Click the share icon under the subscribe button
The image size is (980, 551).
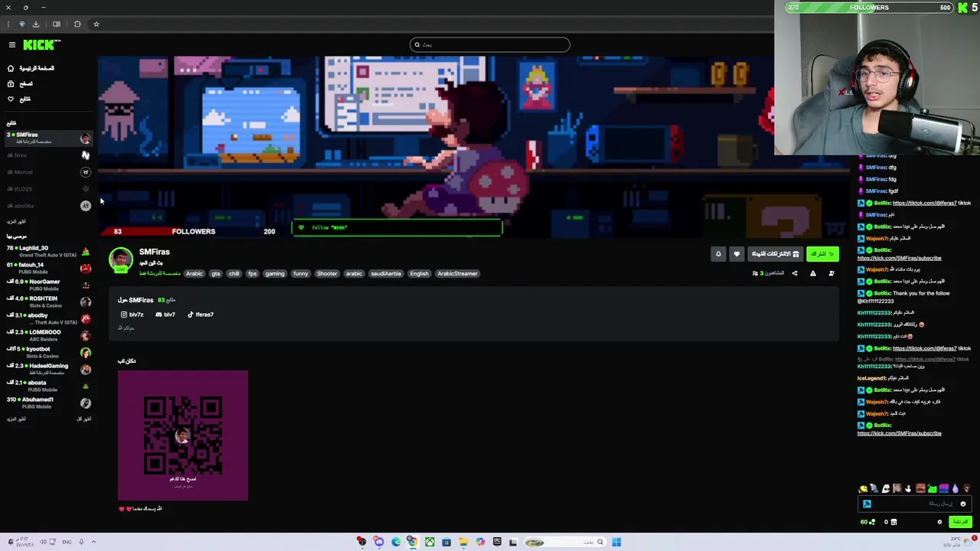click(x=794, y=273)
